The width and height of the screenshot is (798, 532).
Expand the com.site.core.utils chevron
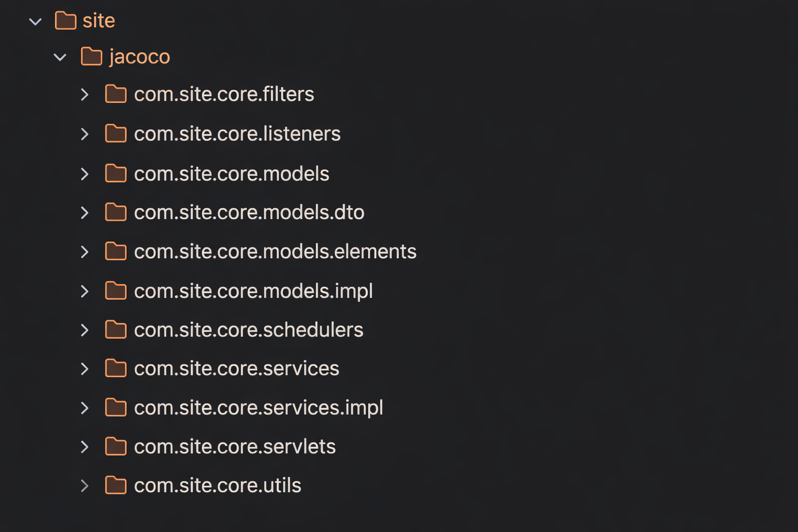pyautogui.click(x=85, y=486)
